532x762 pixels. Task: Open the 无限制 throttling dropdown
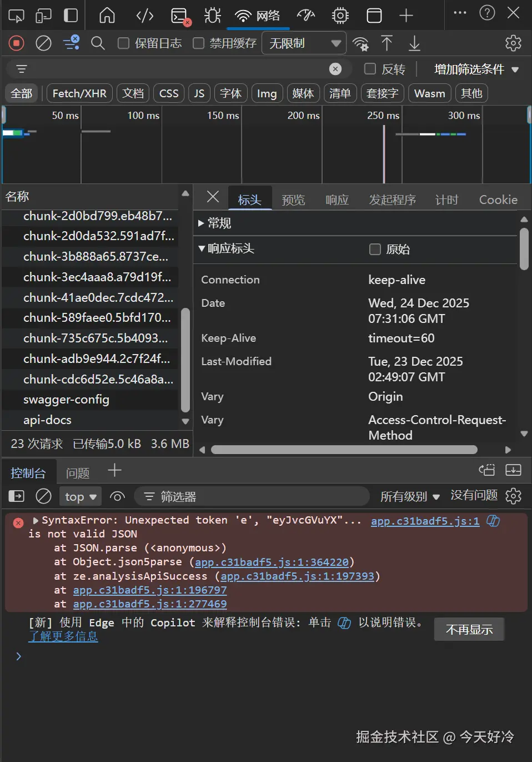[303, 43]
